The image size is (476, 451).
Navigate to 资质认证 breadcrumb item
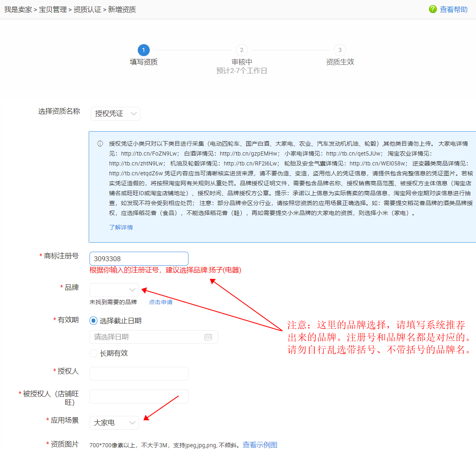pos(87,9)
